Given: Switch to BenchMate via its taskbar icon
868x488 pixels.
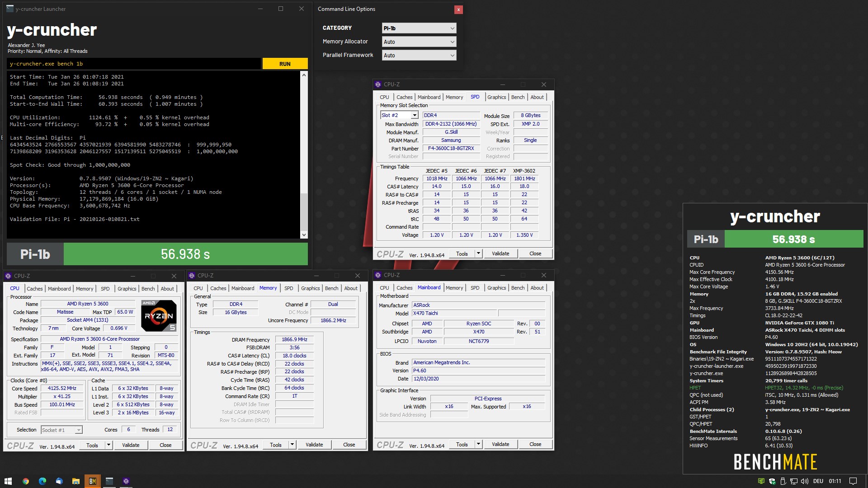Looking at the screenshot, I should (93, 481).
